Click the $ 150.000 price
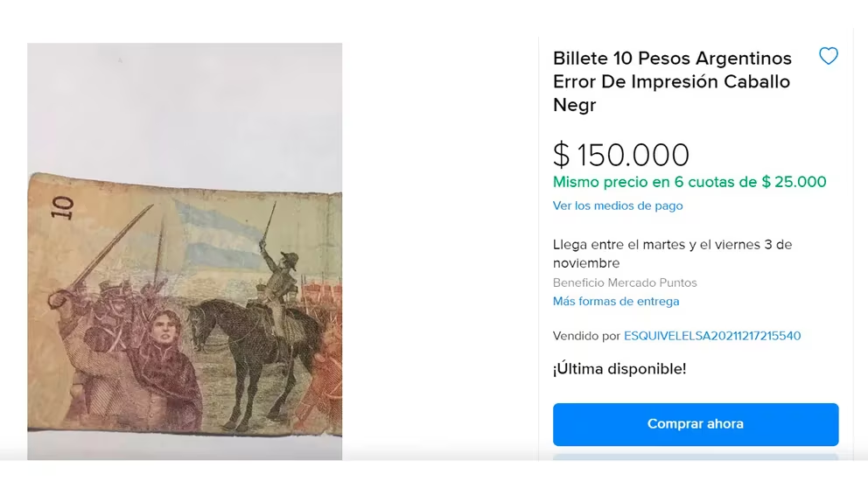Viewport: 868px width, 488px height. [621, 155]
